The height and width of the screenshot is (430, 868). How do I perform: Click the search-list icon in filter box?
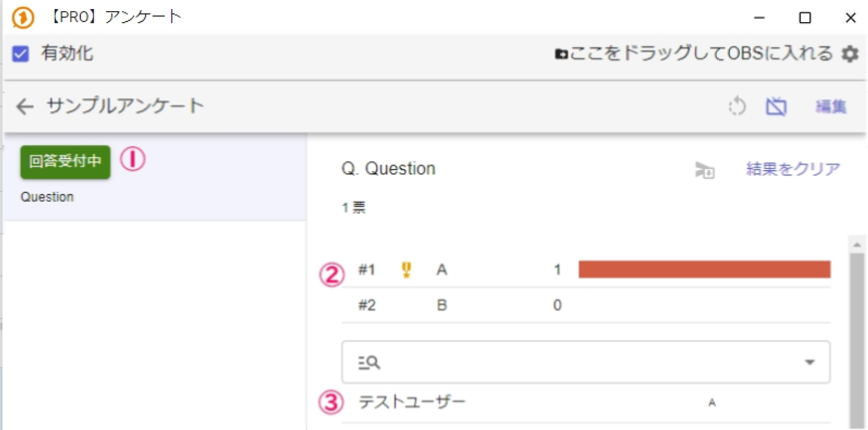click(x=368, y=362)
